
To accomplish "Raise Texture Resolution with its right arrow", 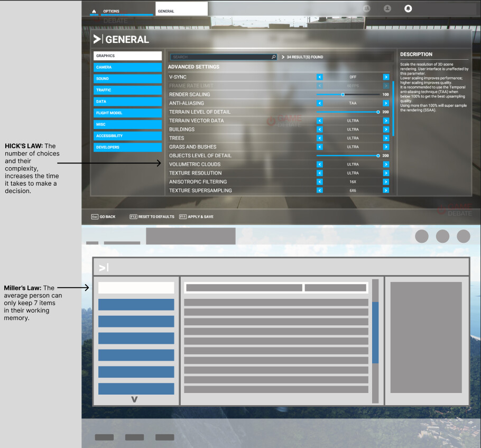I will point(386,173).
